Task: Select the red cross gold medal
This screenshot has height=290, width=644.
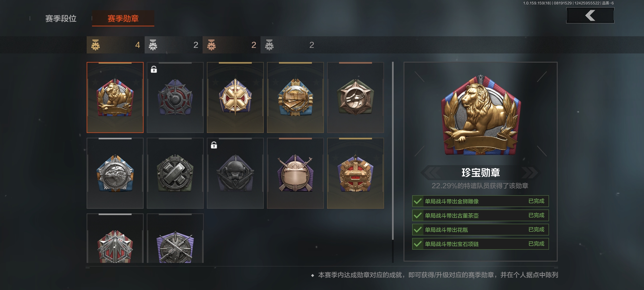Action: coord(355,173)
